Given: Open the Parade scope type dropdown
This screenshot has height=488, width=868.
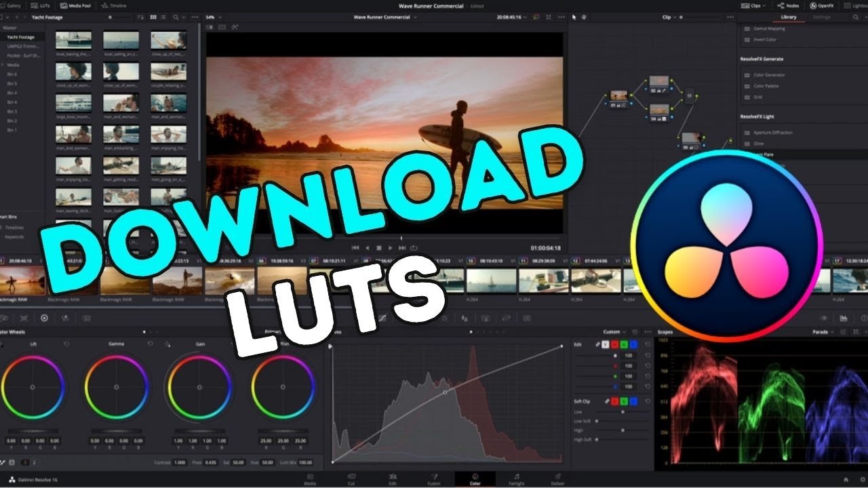Looking at the screenshot, I should click(x=824, y=332).
